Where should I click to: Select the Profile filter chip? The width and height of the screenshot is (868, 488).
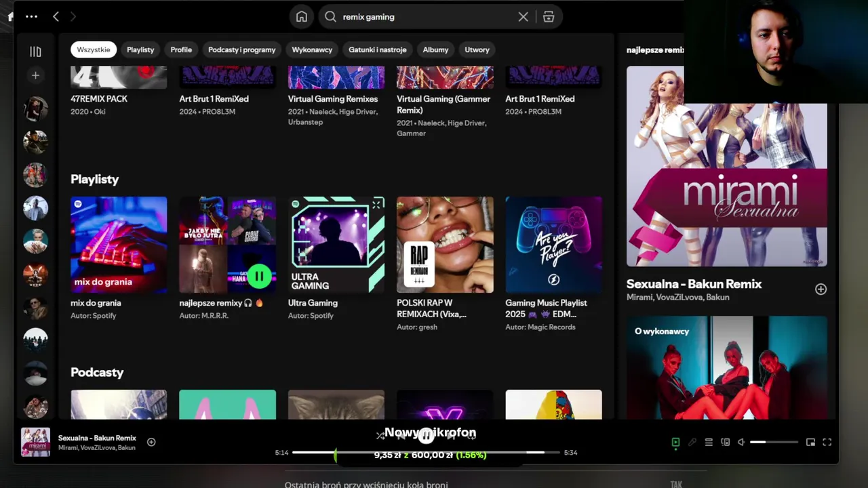click(181, 49)
